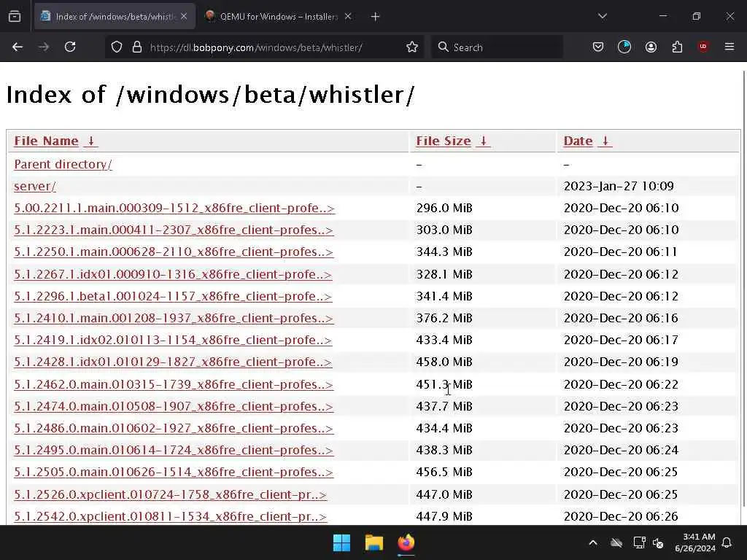Open the Pocket save icon

[598, 47]
